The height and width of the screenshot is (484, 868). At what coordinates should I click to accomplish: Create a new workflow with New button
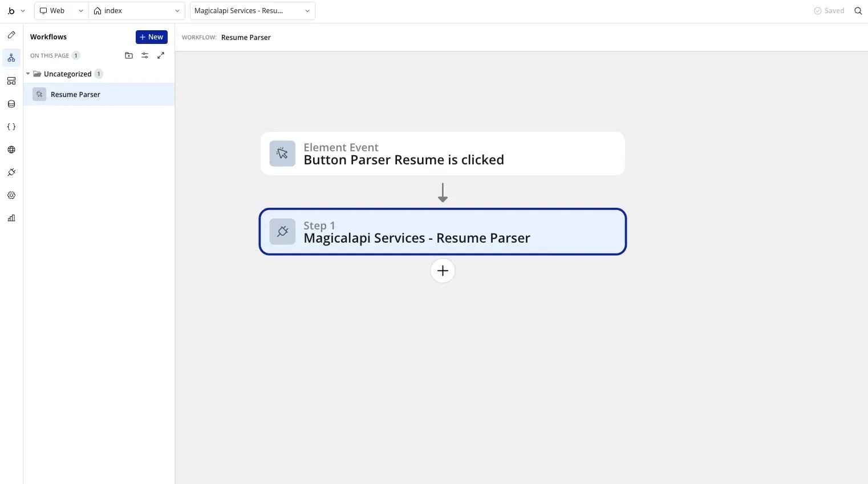pos(152,37)
